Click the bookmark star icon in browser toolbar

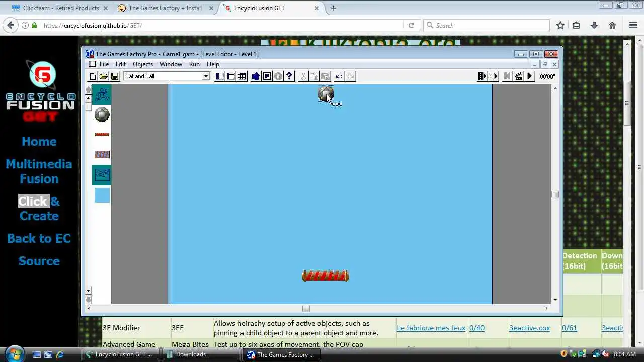(560, 25)
